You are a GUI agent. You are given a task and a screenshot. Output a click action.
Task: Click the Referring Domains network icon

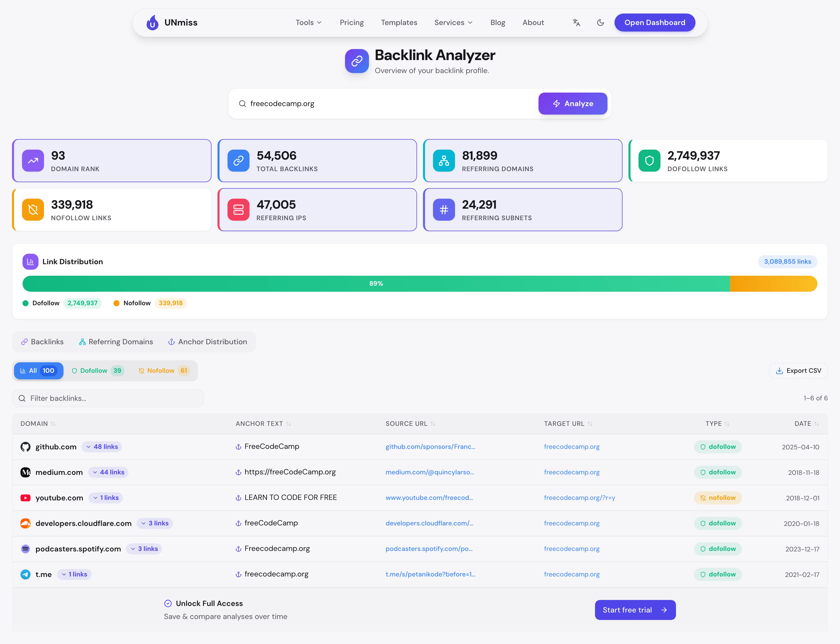point(444,161)
